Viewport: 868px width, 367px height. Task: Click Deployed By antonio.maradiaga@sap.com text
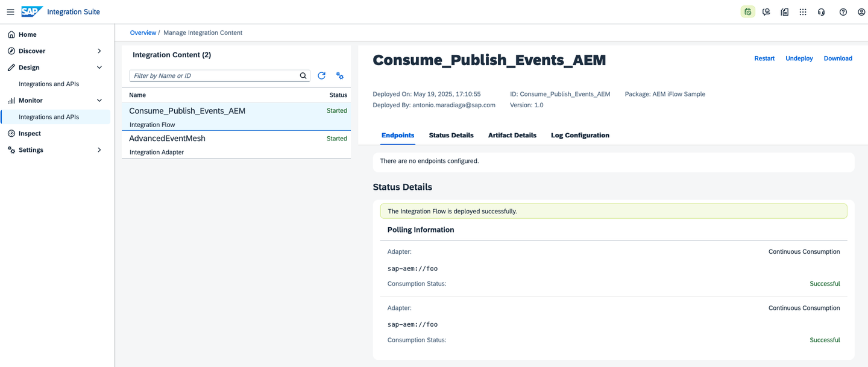tap(434, 105)
